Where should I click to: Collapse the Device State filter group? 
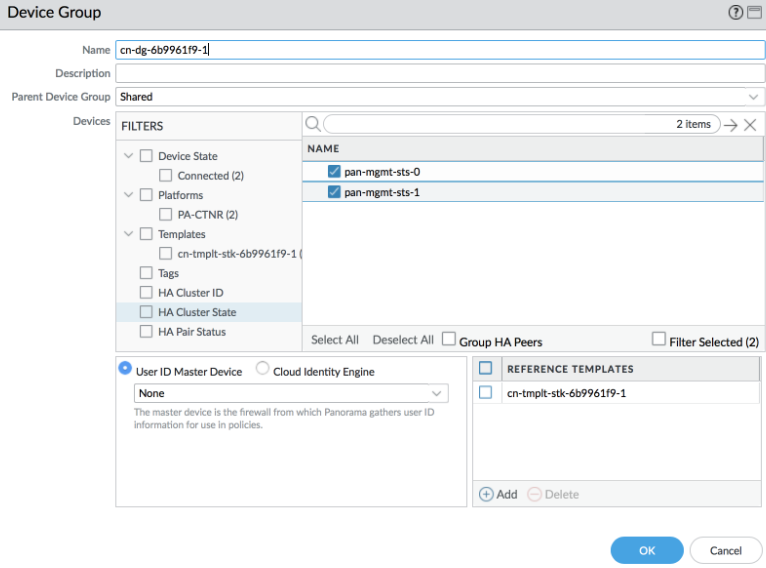point(128,156)
